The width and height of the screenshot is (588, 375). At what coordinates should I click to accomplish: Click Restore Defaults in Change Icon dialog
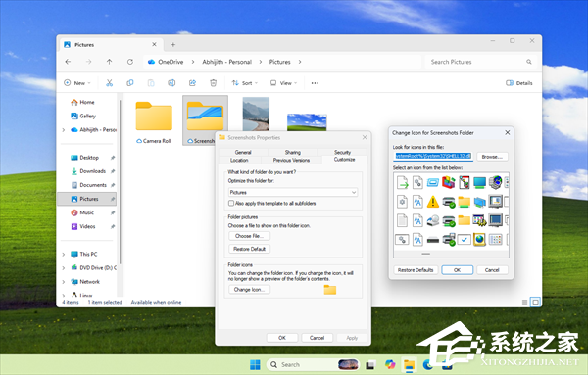pyautogui.click(x=416, y=270)
